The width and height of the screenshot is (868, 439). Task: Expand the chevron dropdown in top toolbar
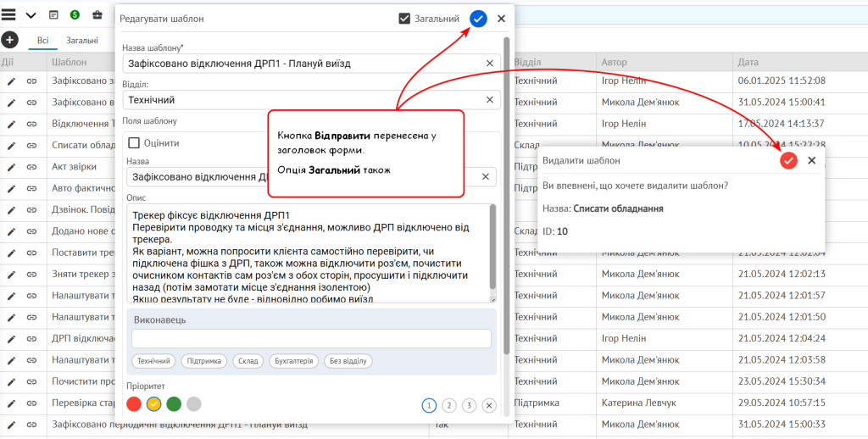(x=31, y=15)
